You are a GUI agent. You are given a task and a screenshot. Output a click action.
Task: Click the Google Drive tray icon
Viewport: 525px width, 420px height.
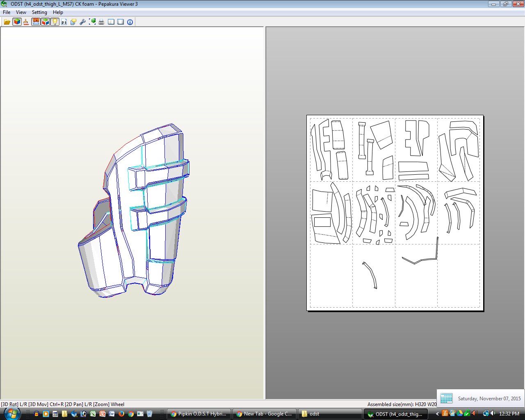[460, 413]
